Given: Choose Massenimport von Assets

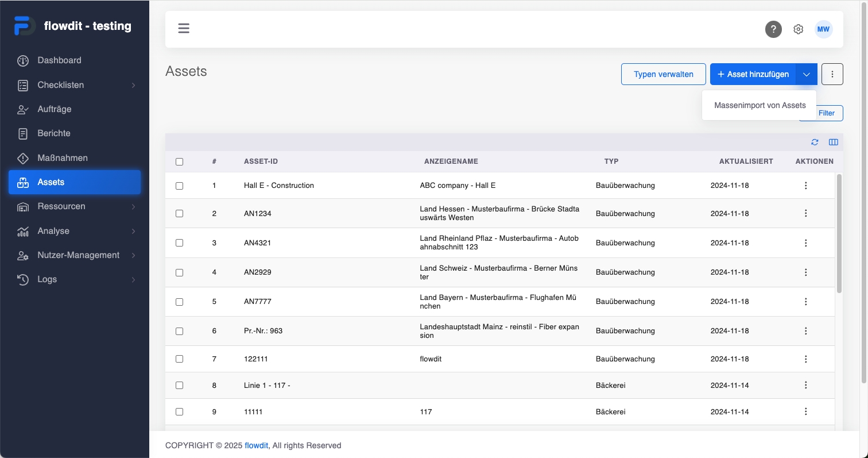Looking at the screenshot, I should (759, 106).
